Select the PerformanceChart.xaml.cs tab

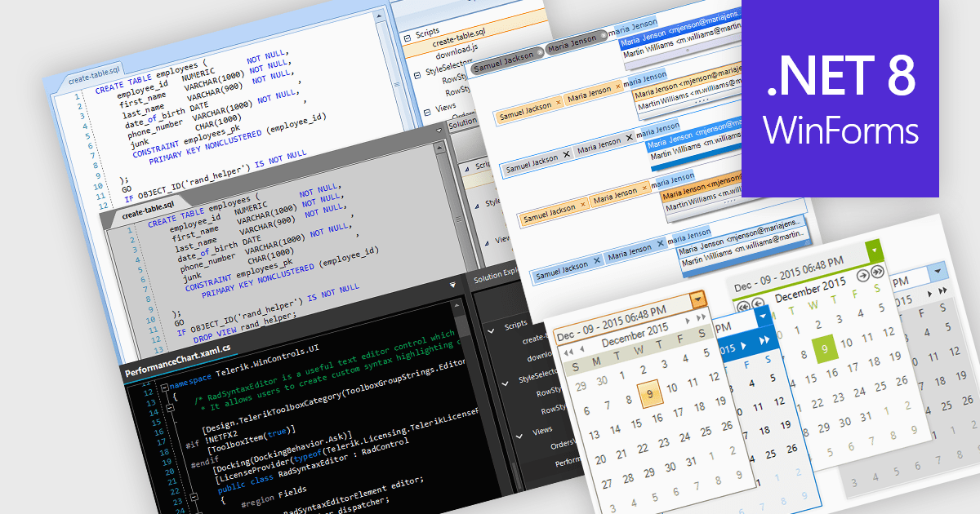pos(176,365)
